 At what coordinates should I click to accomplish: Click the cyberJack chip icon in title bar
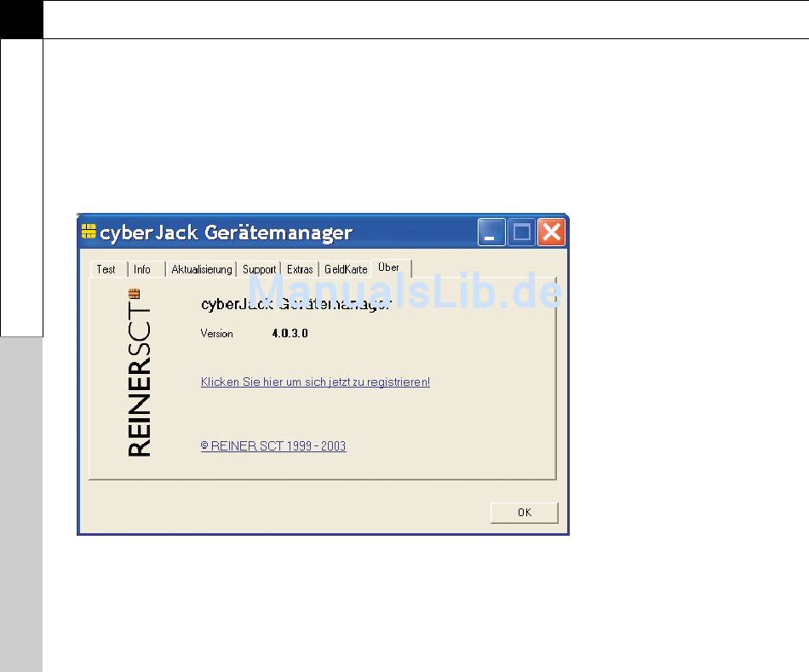pos(89,231)
